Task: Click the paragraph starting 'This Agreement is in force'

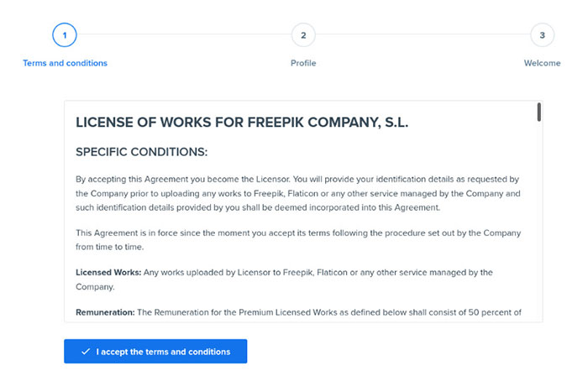Action: click(298, 239)
